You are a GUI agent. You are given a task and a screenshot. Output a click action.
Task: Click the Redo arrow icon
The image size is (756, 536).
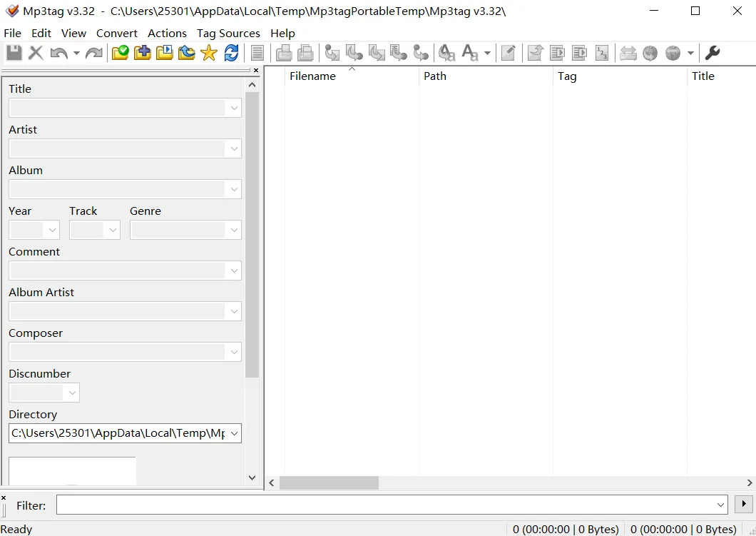[94, 53]
